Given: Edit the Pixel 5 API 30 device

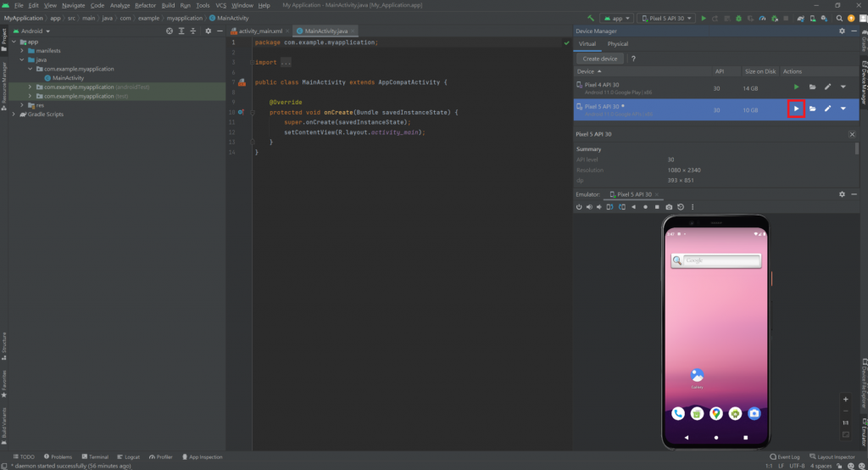Looking at the screenshot, I should click(827, 109).
